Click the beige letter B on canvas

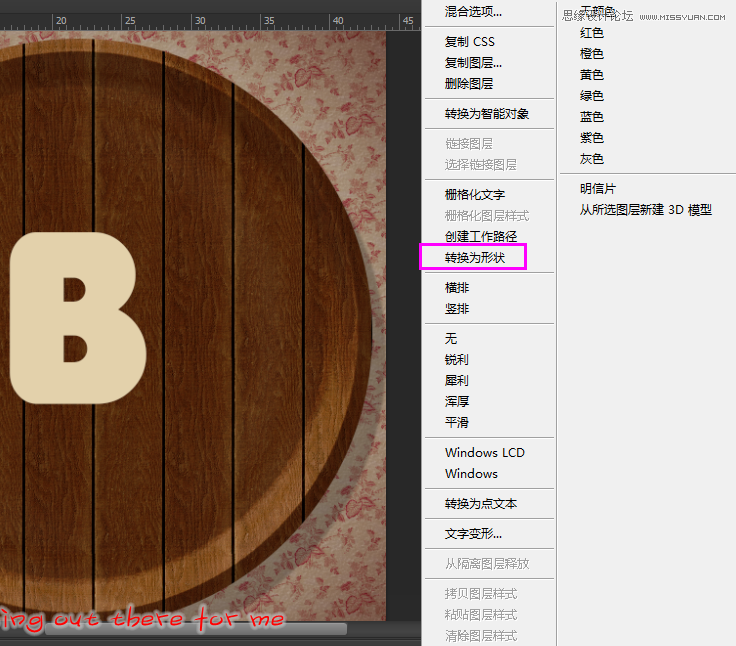[77, 318]
